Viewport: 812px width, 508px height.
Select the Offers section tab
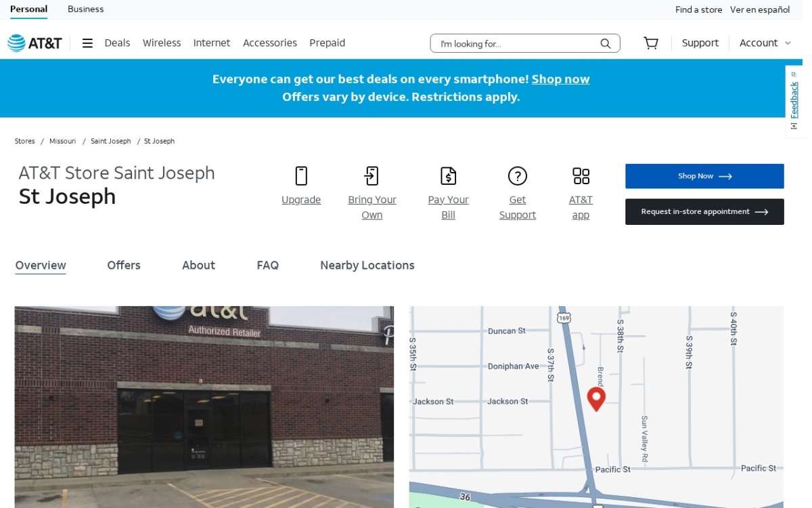[x=124, y=266]
